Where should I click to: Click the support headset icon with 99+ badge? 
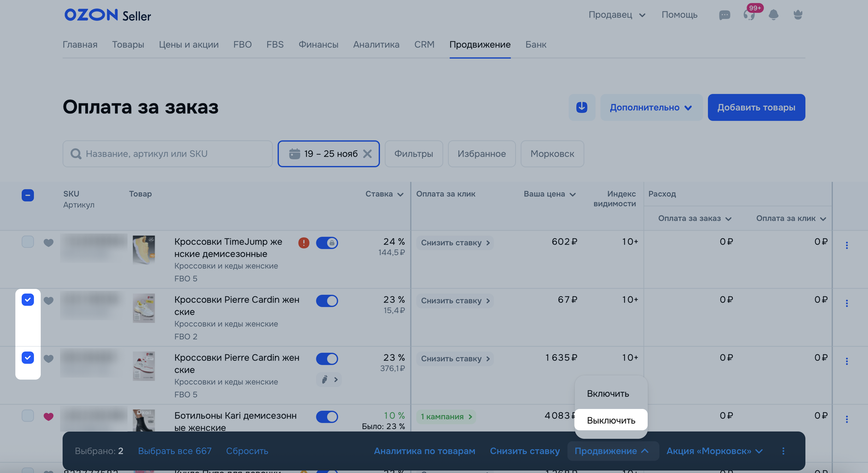(x=749, y=15)
